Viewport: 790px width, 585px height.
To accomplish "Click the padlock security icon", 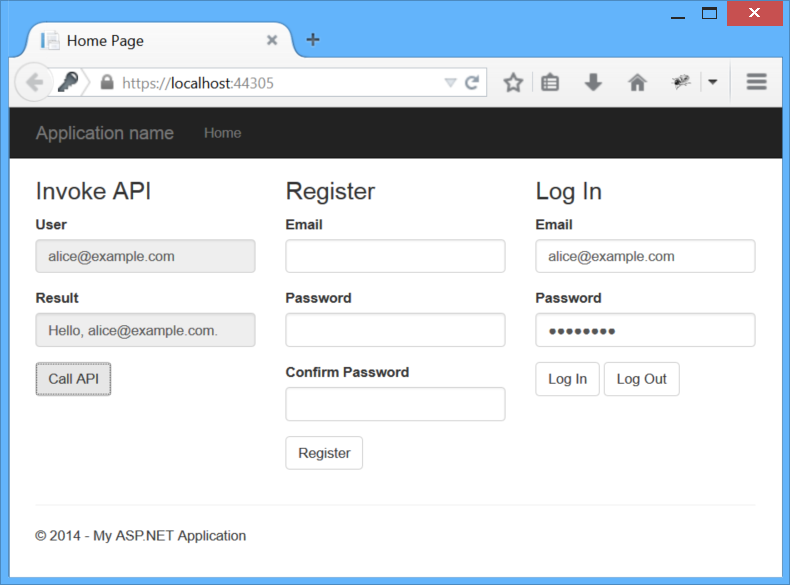I will pos(107,82).
